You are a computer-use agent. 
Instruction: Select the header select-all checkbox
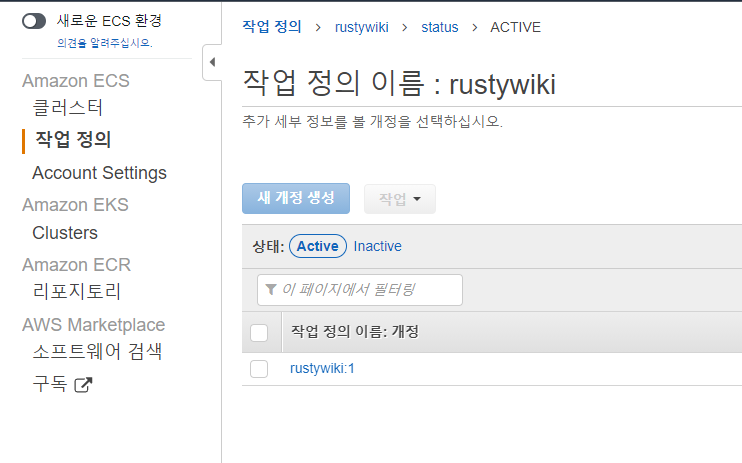[259, 332]
